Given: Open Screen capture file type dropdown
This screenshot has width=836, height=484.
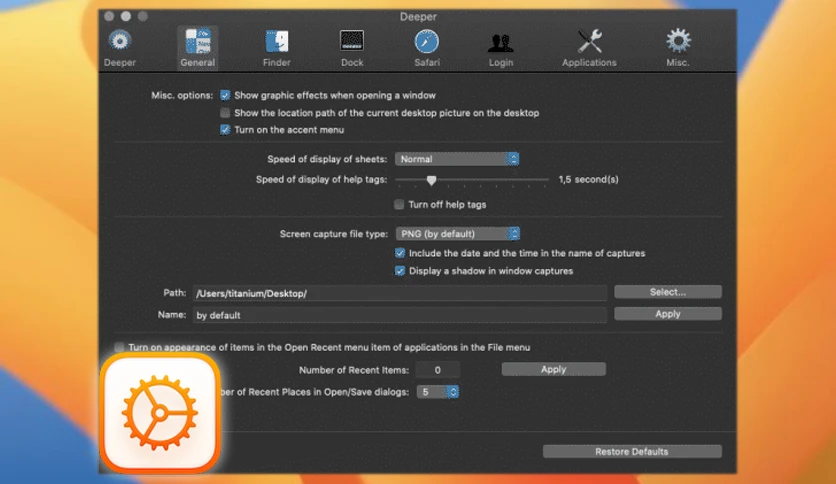Looking at the screenshot, I should 457,233.
